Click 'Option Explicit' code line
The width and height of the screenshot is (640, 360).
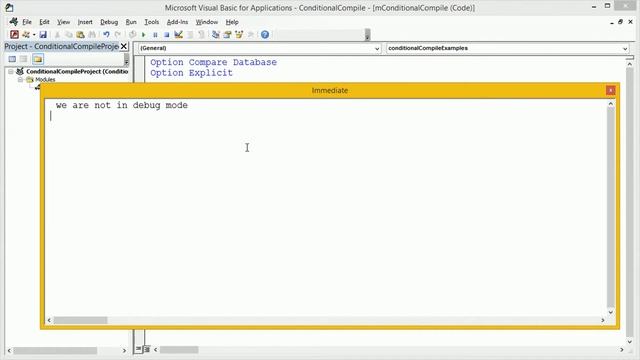tap(191, 73)
